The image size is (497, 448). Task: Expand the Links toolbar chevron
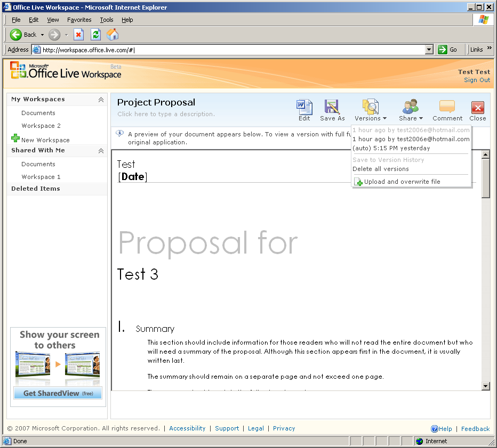click(490, 48)
